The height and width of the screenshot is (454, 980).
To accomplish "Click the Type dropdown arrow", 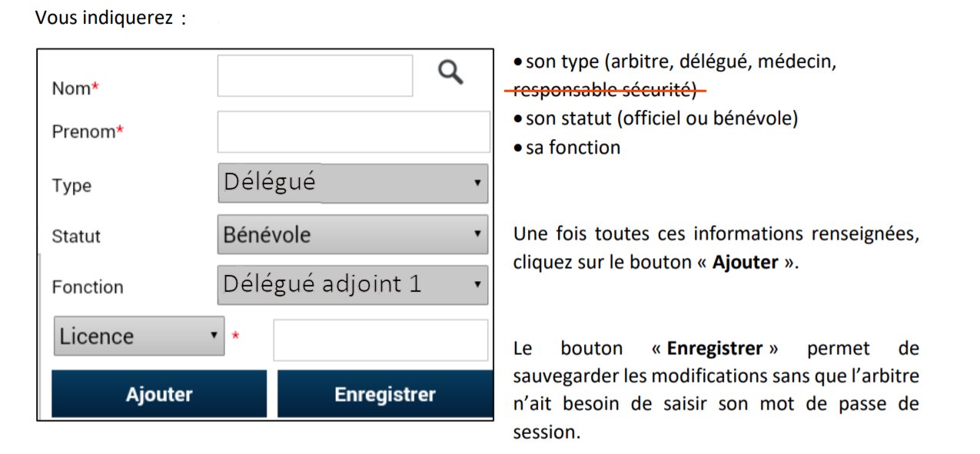I will click(x=477, y=183).
